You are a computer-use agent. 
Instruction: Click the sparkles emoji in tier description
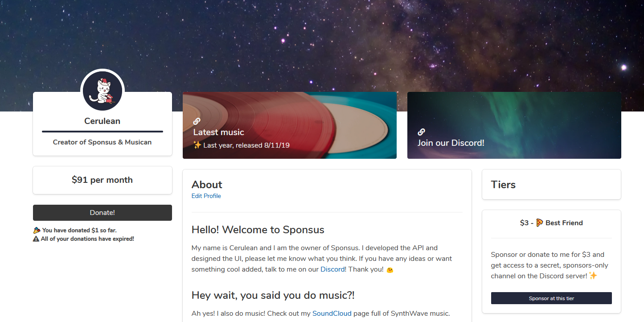593,276
